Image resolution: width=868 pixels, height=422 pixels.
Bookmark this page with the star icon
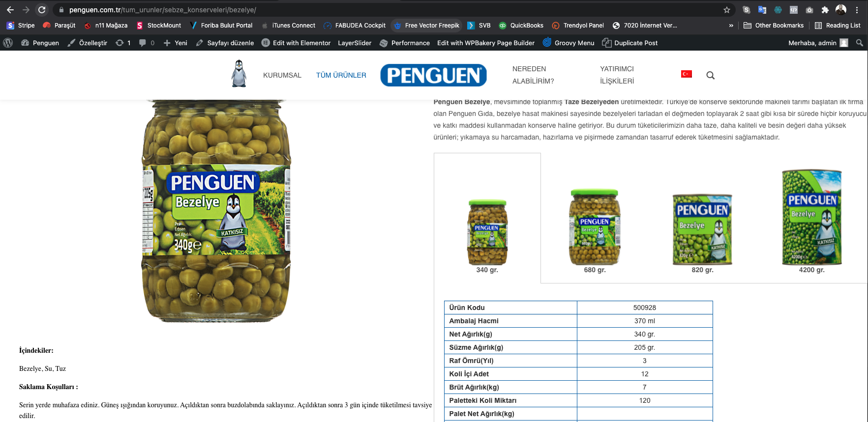727,10
